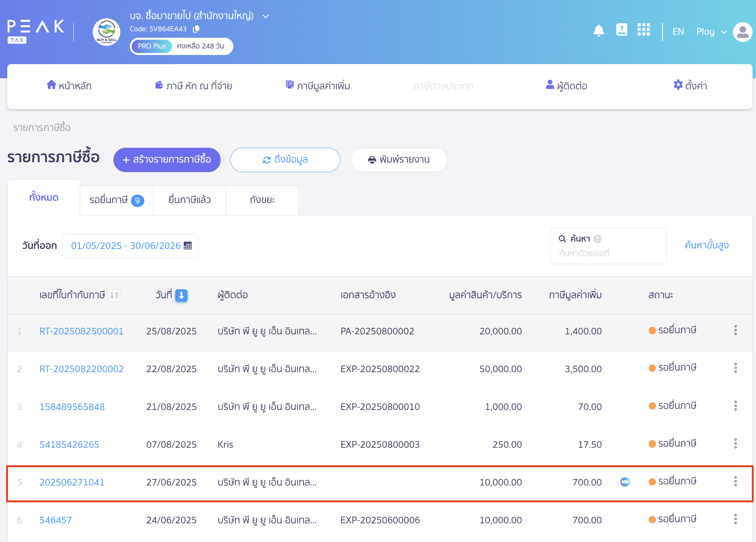This screenshot has width=756, height=542.
Task: Toggle date column sort arrow
Action: [181, 295]
